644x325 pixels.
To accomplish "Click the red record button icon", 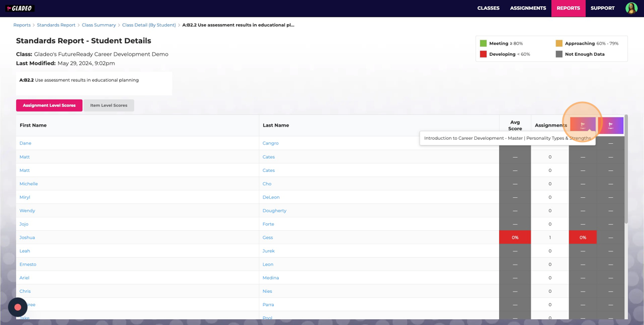I will (18, 307).
